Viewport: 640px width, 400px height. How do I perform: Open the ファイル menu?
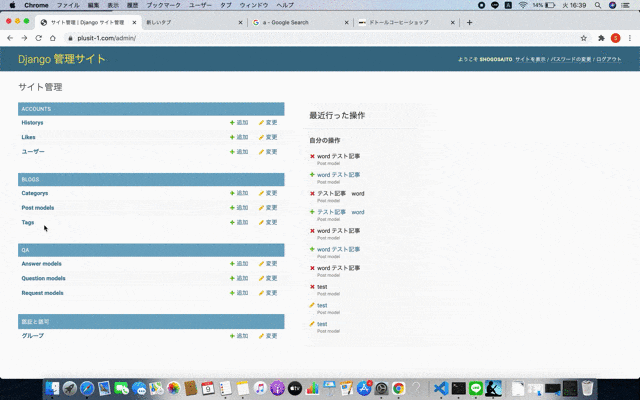pos(68,5)
